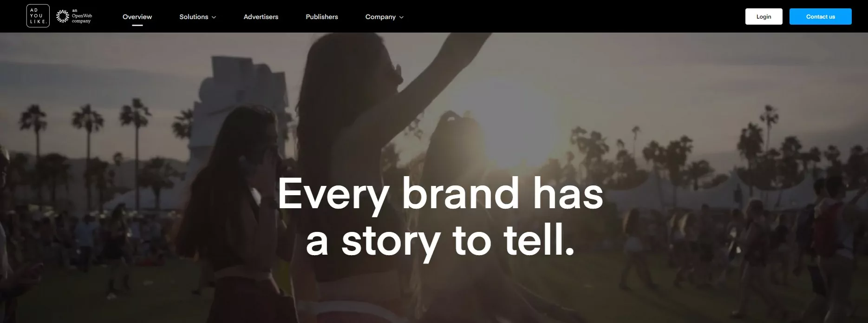The width and height of the screenshot is (868, 323).
Task: Click the OpenWeb starburst icon
Action: coord(62,16)
